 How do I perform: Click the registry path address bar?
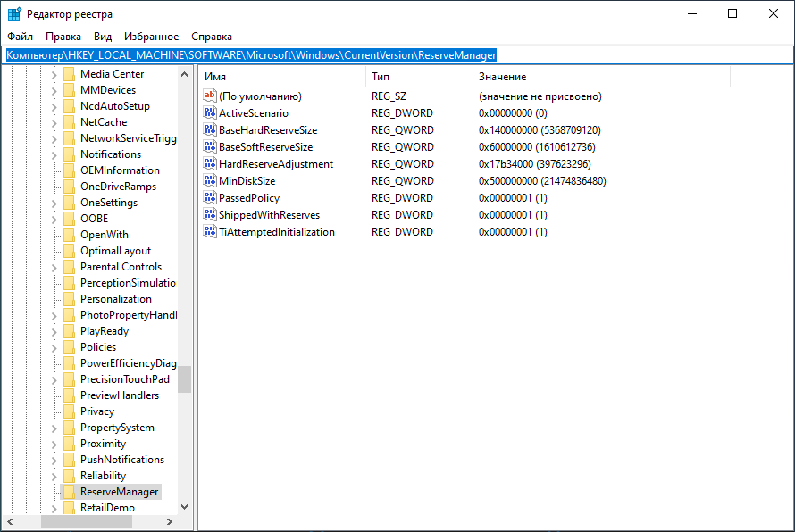point(397,55)
